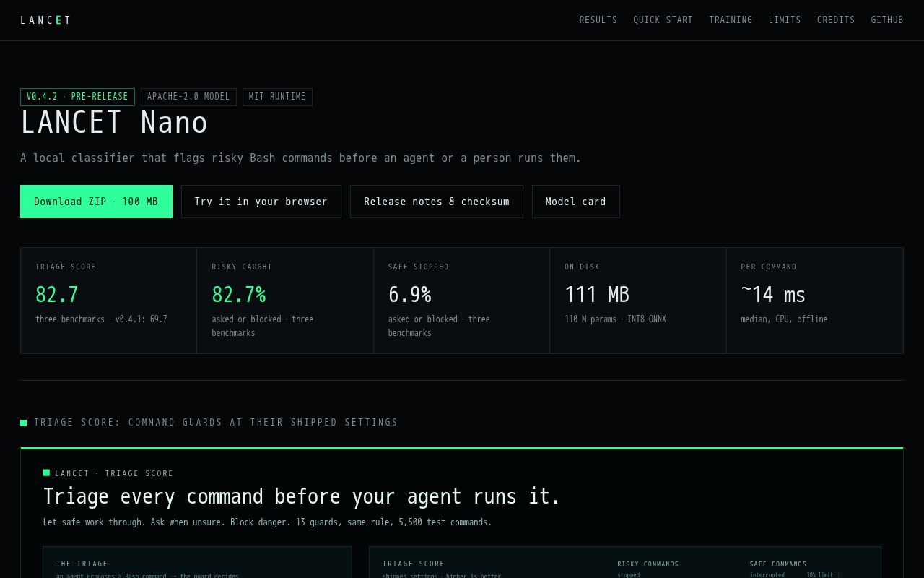This screenshot has width=924, height=578.
Task: Click the Risky Caught 82.7% value
Action: (239, 295)
